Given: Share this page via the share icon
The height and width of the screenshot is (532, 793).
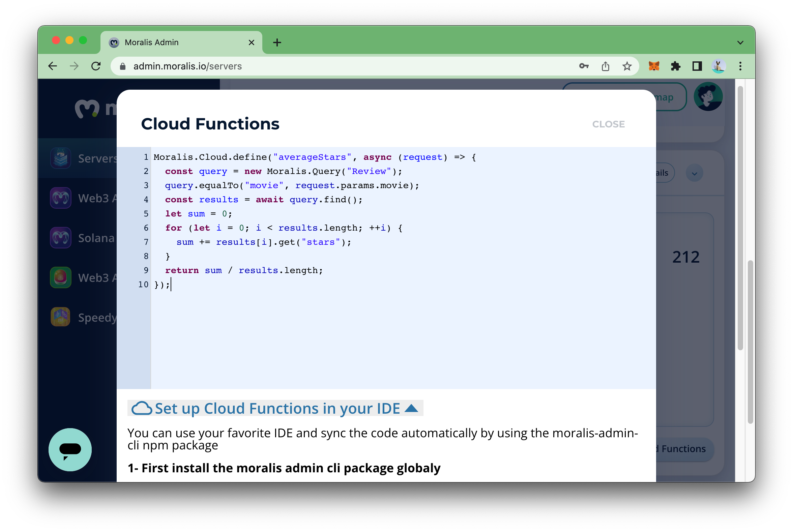Looking at the screenshot, I should [x=605, y=66].
